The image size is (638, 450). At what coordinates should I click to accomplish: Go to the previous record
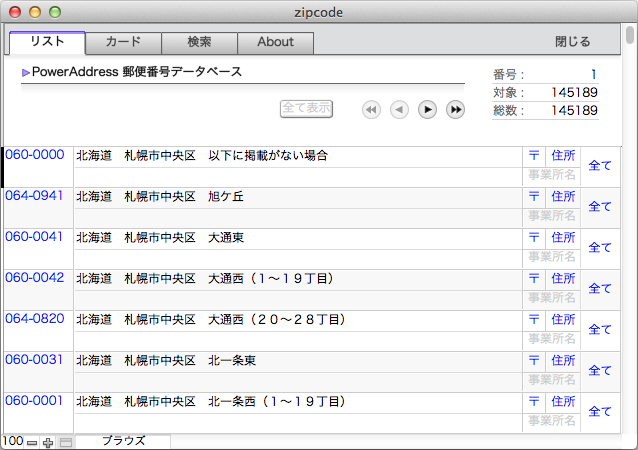tap(399, 110)
